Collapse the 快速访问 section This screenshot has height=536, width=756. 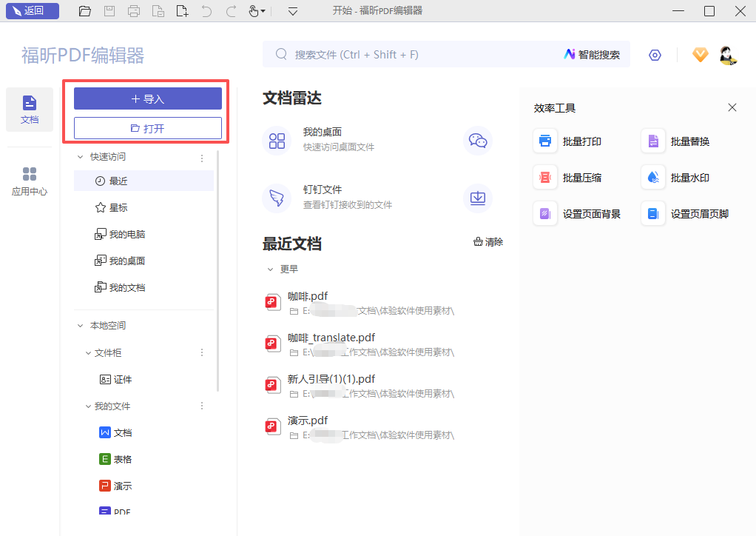pyautogui.click(x=80, y=157)
